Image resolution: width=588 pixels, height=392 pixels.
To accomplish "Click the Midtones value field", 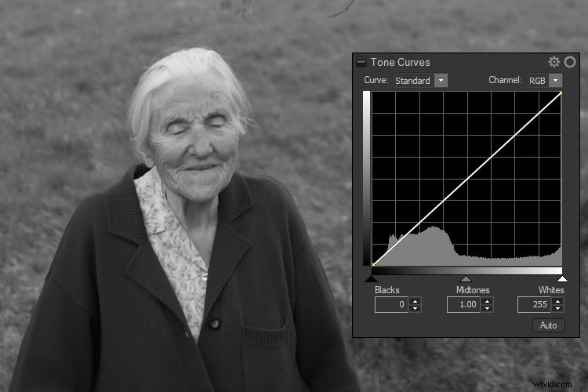I will click(x=463, y=305).
